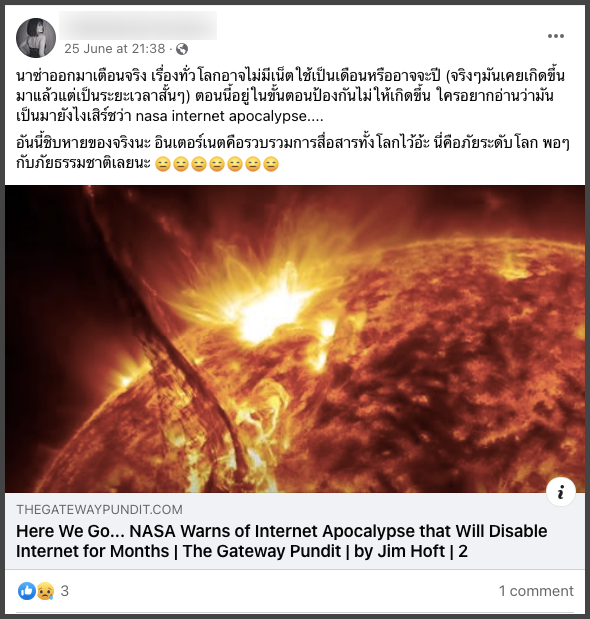The height and width of the screenshot is (619, 590).
Task: Click the reaction count '3'
Action: point(65,591)
